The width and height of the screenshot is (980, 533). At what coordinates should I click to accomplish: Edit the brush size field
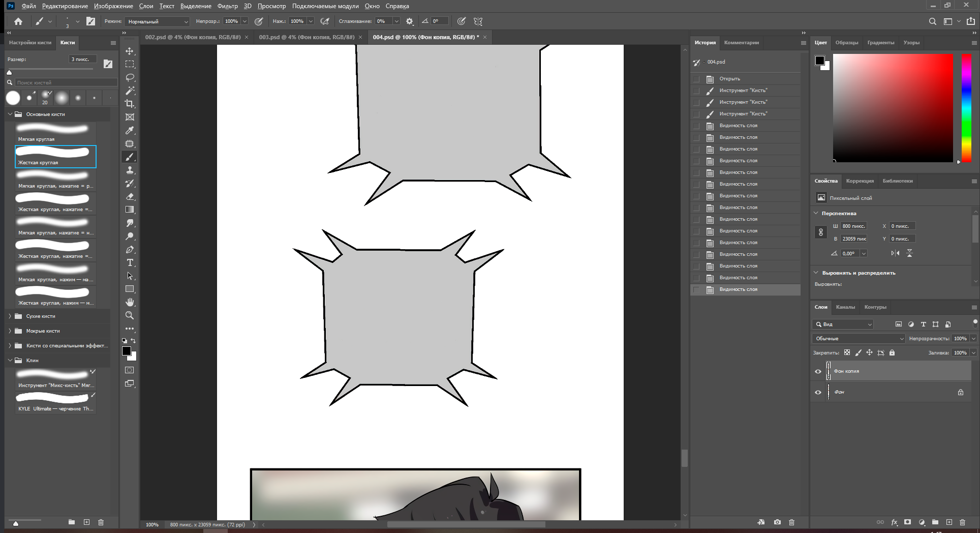point(82,60)
